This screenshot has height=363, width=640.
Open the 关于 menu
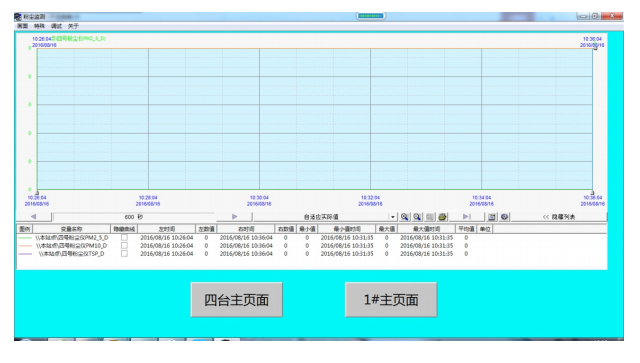click(73, 26)
